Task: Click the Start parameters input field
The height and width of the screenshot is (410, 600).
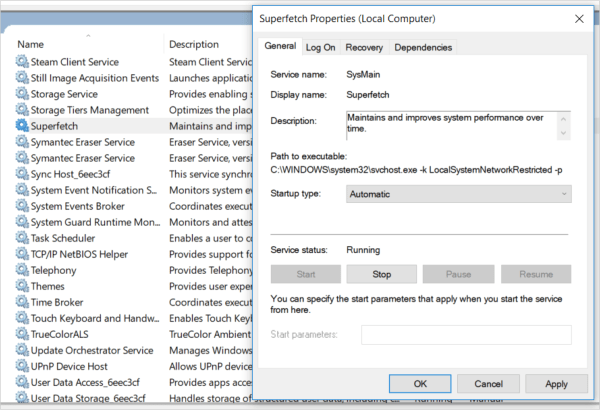Action: pyautogui.click(x=466, y=335)
